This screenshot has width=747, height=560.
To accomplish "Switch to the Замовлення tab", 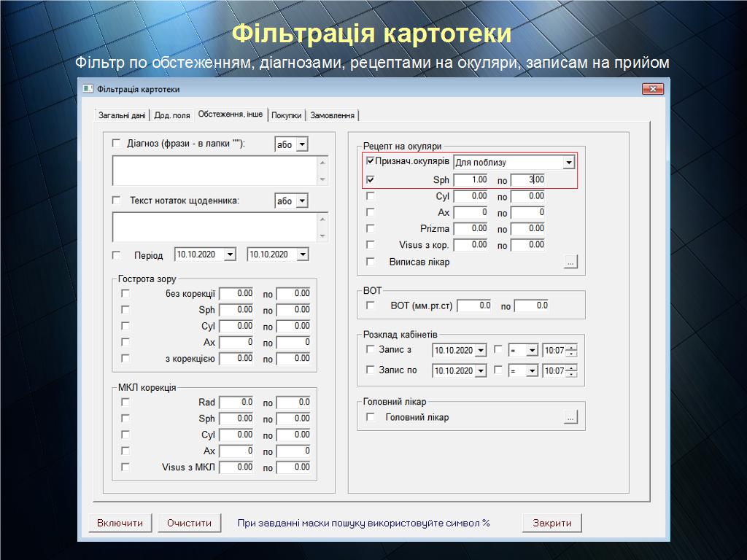I will click(333, 115).
